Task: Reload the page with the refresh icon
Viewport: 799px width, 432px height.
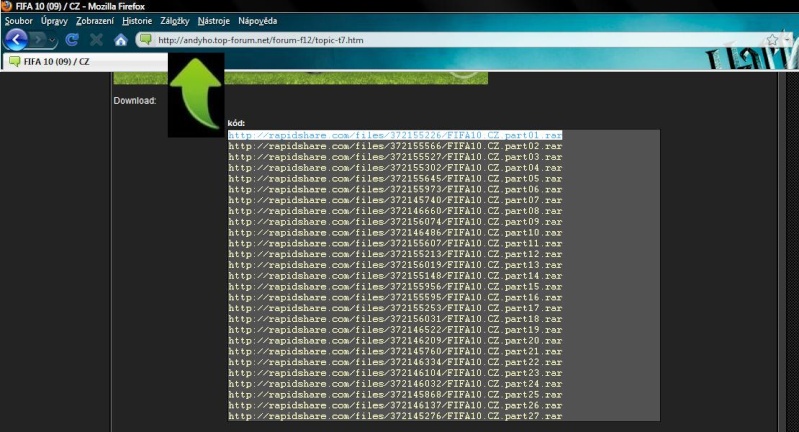Action: [x=72, y=39]
